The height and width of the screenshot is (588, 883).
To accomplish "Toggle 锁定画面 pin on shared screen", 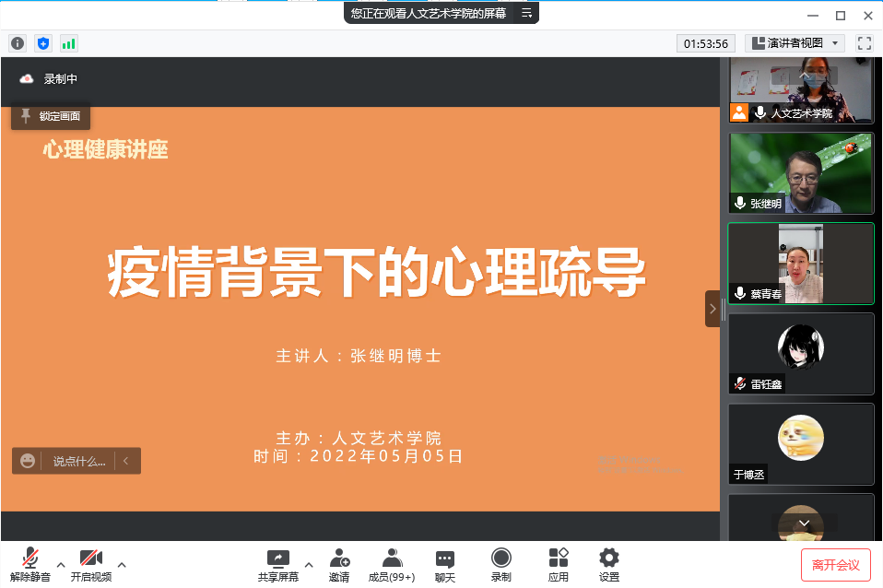I will (51, 116).
